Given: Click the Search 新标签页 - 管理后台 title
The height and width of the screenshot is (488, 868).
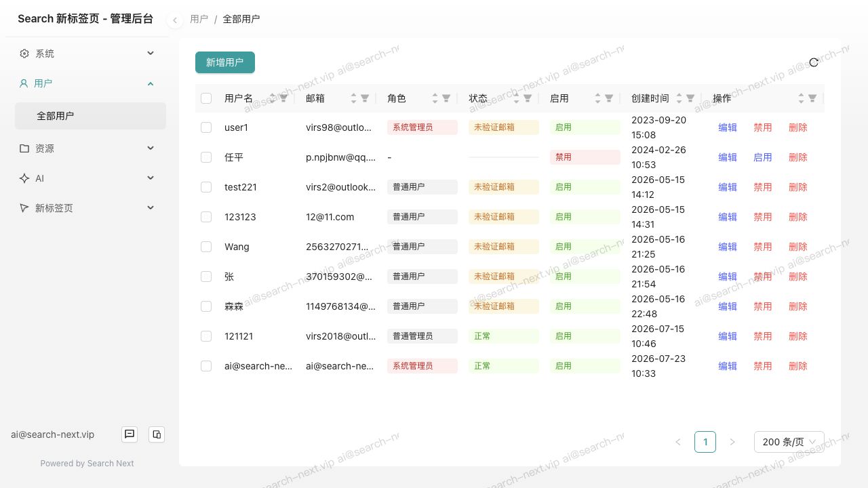Looking at the screenshot, I should click(x=85, y=19).
